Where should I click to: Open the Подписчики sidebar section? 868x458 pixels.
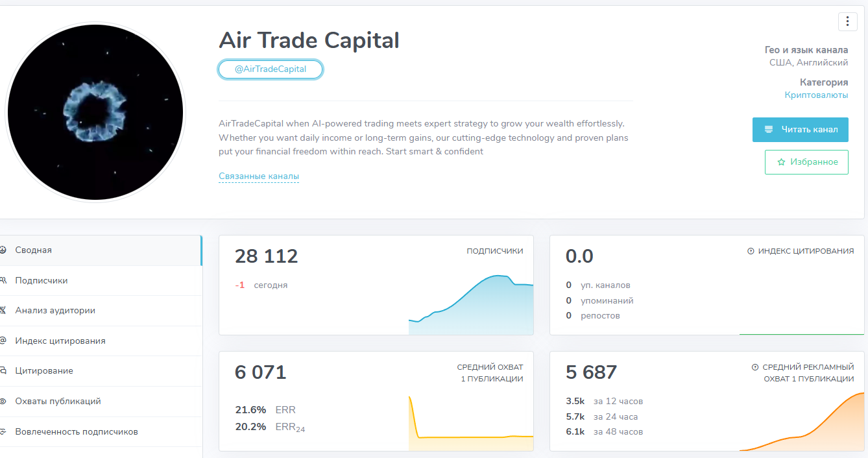tap(42, 280)
